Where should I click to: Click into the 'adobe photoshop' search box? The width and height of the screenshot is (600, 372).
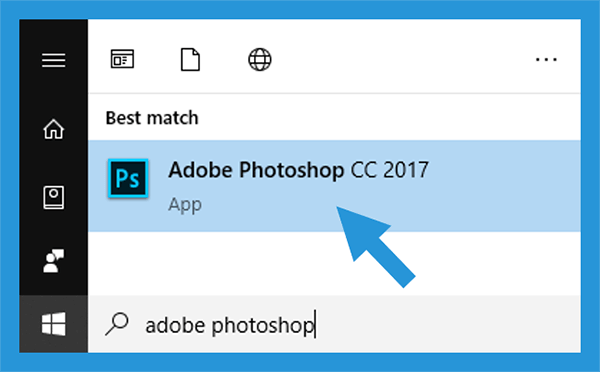tap(334, 324)
